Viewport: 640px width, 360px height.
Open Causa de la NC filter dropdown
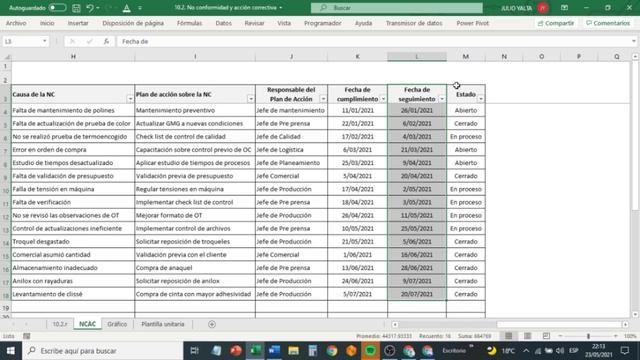130,99
